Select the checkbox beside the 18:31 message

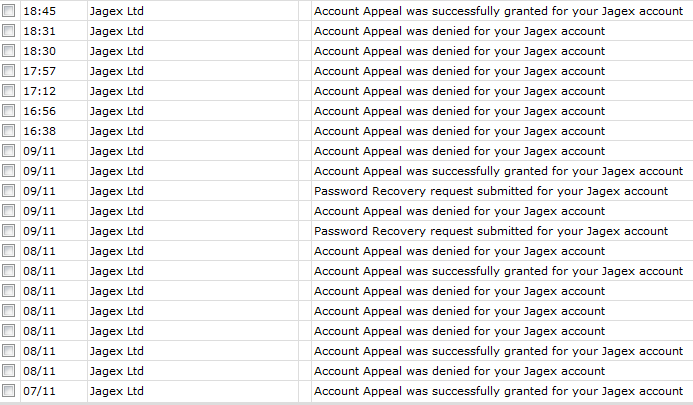tap(9, 31)
